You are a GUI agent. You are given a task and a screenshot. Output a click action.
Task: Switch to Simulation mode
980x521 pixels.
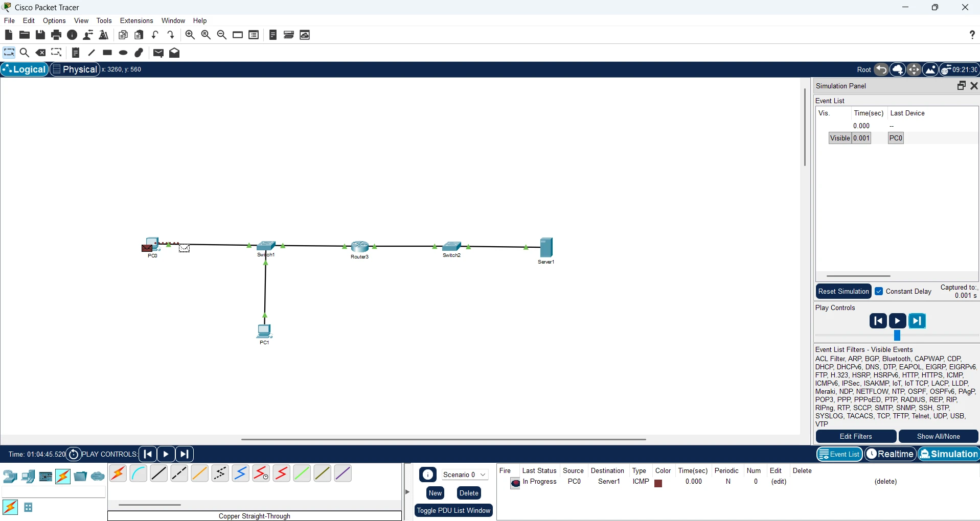point(949,454)
